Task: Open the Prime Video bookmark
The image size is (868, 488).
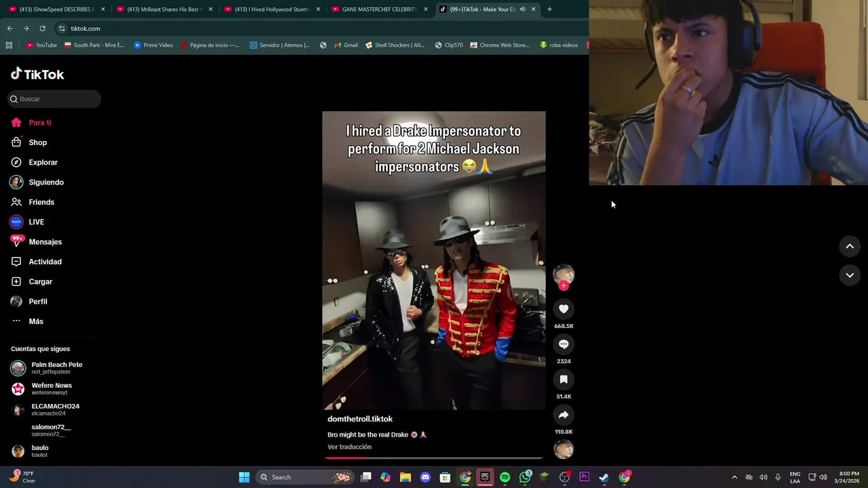Action: tap(153, 45)
